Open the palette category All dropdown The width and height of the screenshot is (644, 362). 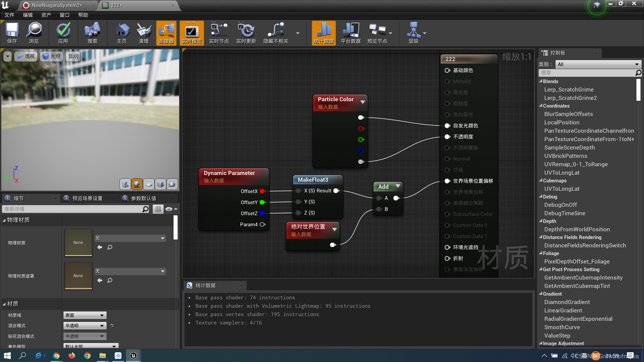point(598,64)
